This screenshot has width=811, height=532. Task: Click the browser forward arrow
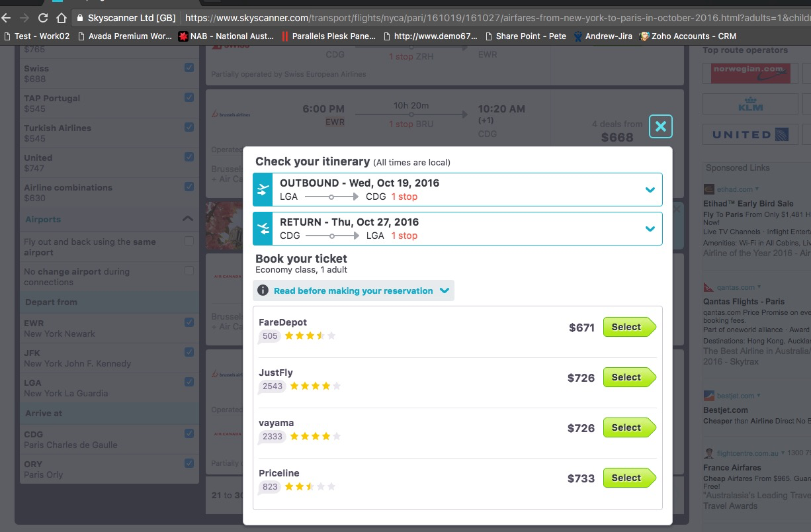click(24, 18)
